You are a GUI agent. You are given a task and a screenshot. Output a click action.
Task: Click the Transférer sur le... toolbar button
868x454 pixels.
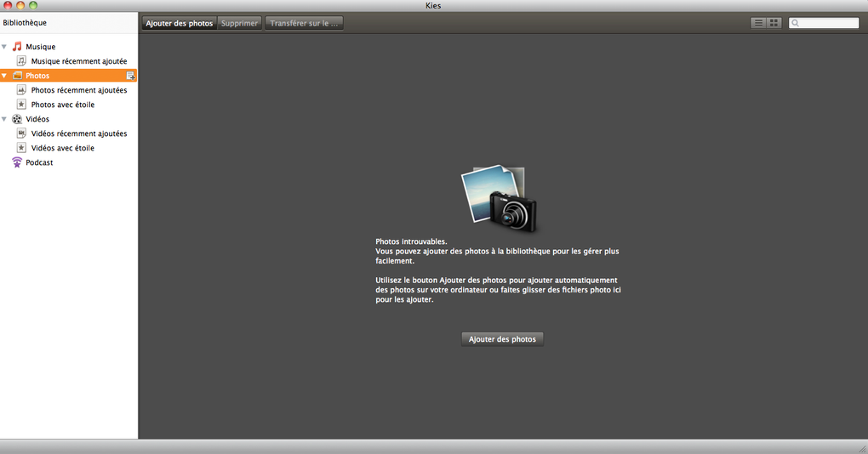coord(304,23)
